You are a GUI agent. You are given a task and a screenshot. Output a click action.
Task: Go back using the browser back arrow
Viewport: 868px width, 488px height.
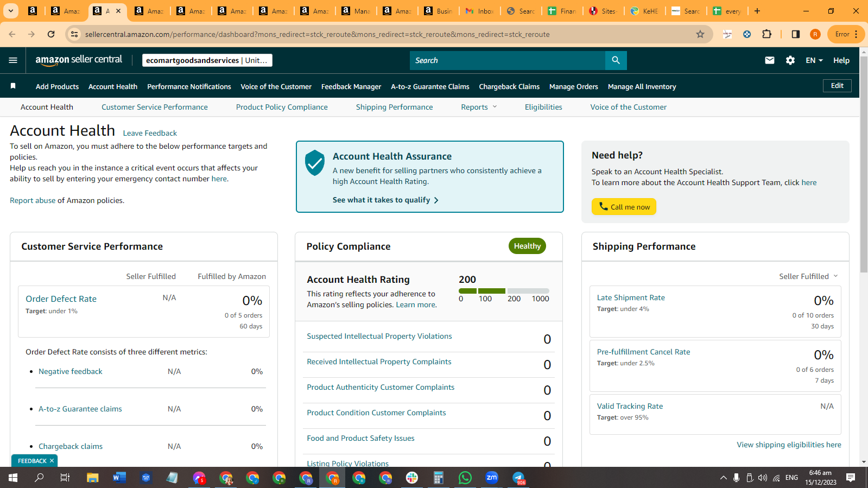tap(12, 34)
